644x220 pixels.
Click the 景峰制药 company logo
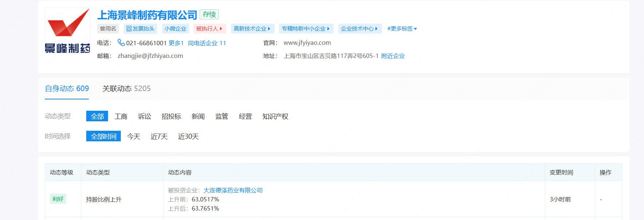(67, 31)
